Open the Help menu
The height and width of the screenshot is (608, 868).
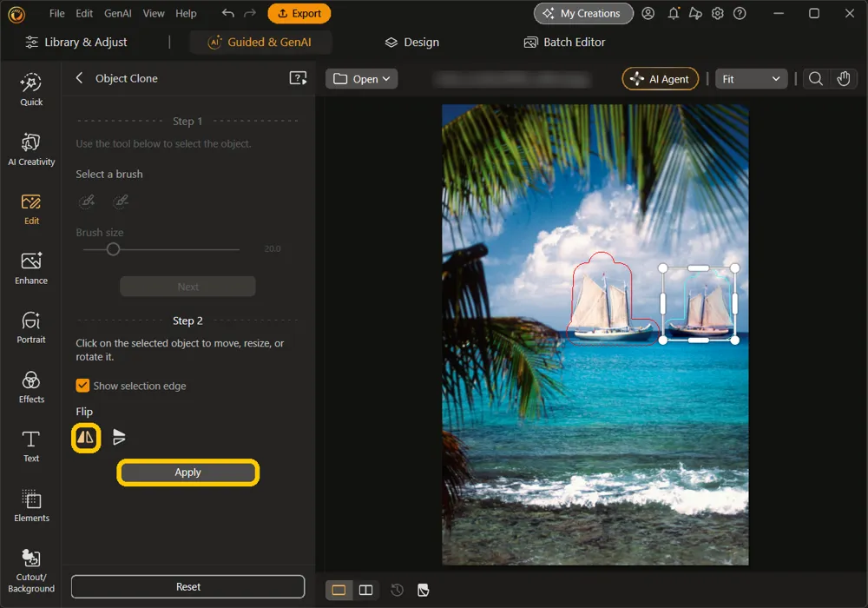pos(186,13)
